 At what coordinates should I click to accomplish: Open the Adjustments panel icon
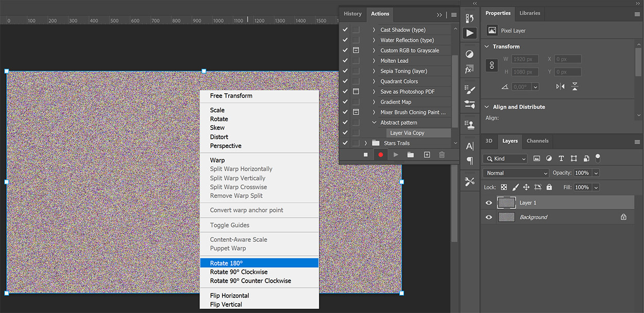coord(470,54)
